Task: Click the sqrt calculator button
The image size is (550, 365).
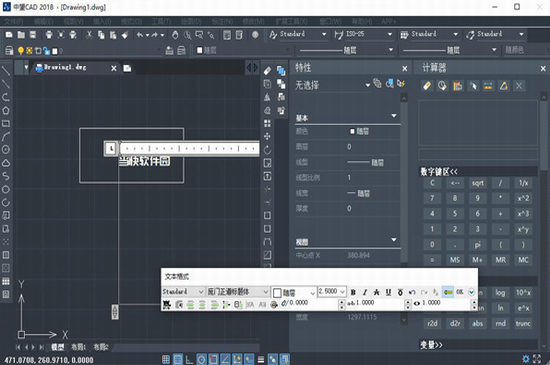Action: 477,183
